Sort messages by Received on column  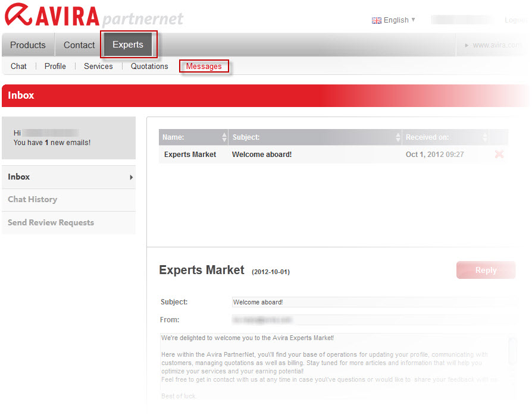(445, 137)
